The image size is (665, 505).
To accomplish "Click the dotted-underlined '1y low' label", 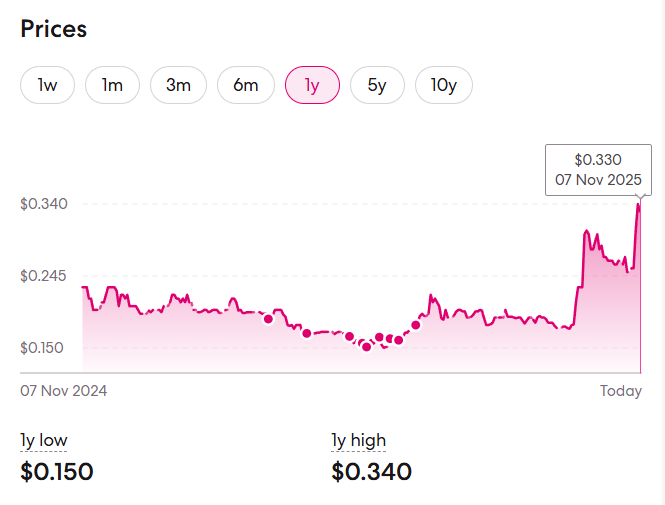I will pyautogui.click(x=44, y=440).
